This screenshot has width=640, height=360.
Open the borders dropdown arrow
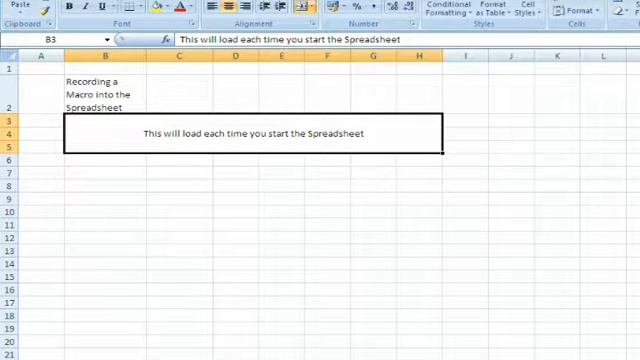pyautogui.click(x=141, y=7)
